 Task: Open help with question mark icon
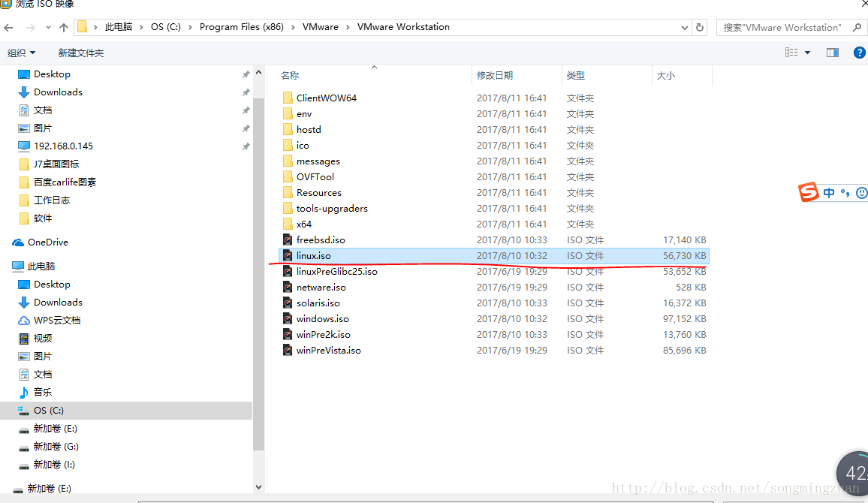coord(860,53)
